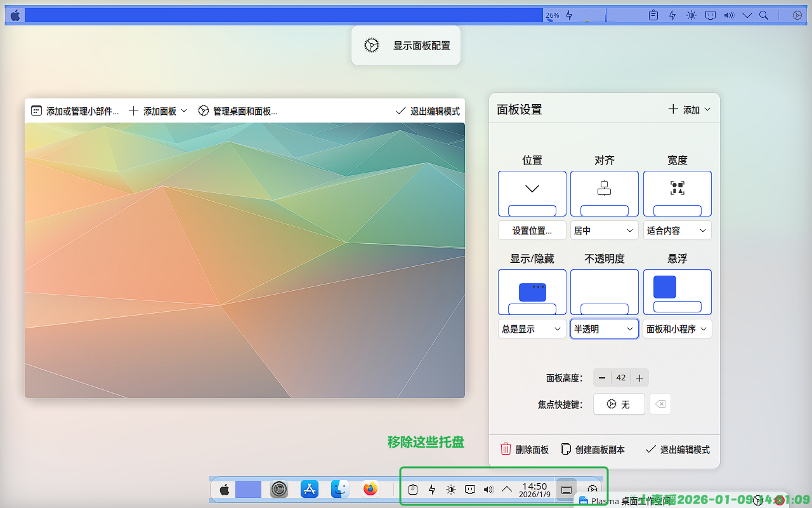Open Firefox from the bottom dock
Screen dimensions: 812x508
point(370,489)
